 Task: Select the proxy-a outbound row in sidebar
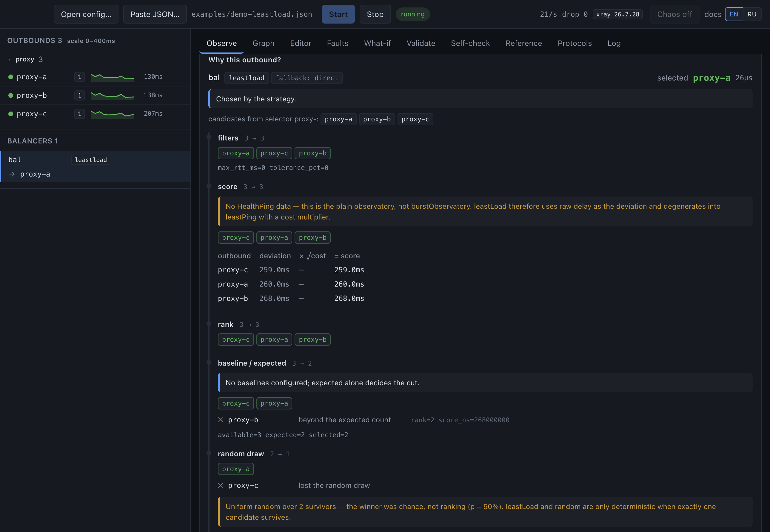point(96,77)
